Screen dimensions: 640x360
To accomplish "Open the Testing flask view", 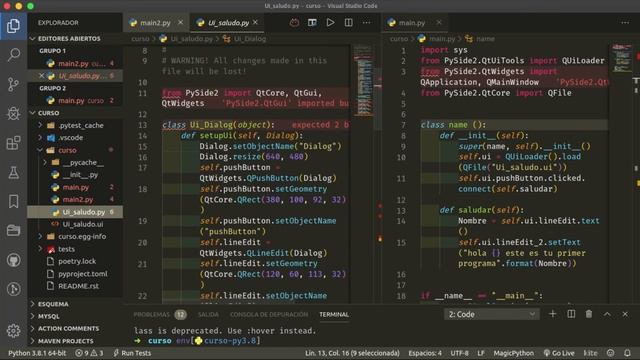I will pyautogui.click(x=13, y=172).
